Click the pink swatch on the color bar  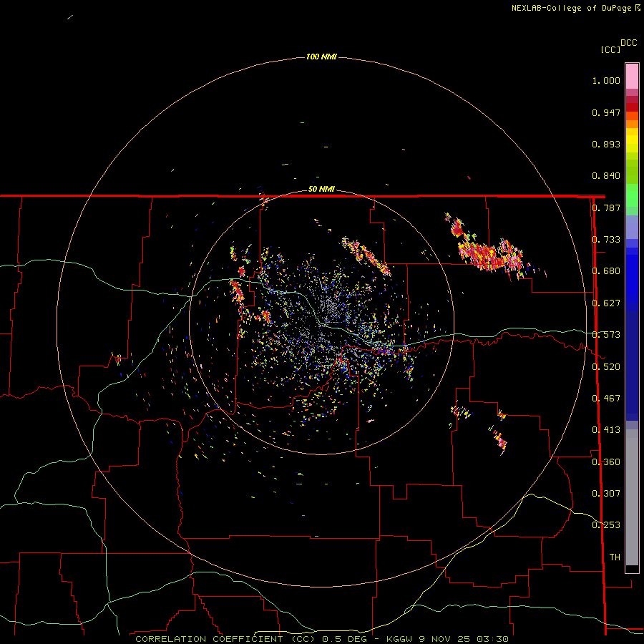pyautogui.click(x=632, y=76)
